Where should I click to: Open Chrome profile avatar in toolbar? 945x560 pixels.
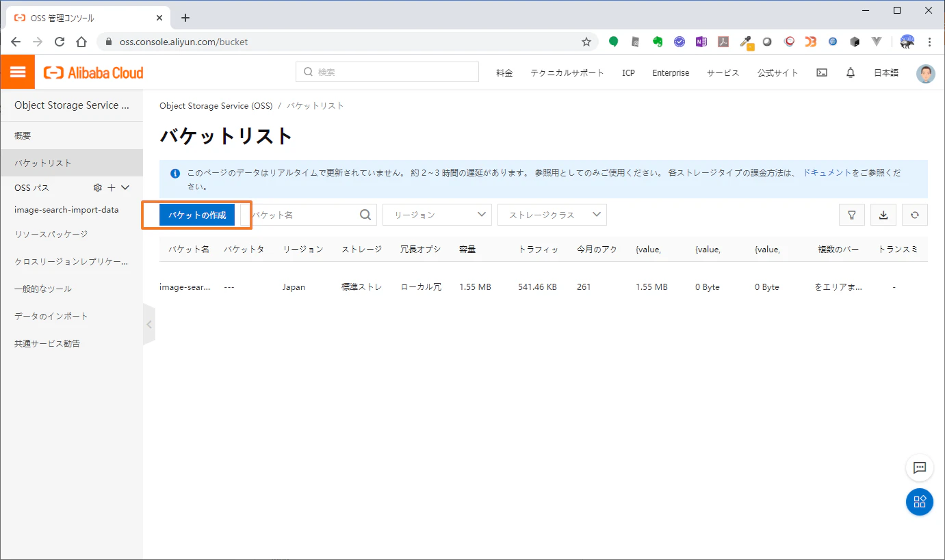tap(907, 42)
